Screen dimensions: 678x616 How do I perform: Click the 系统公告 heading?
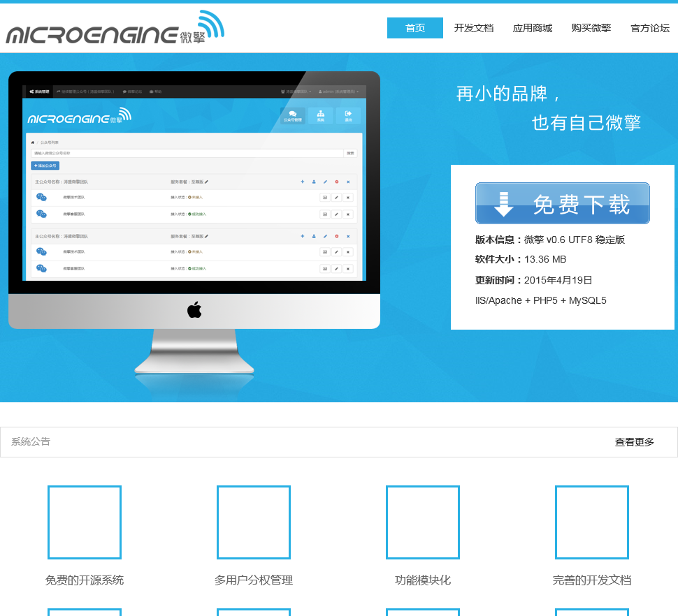[x=31, y=441]
